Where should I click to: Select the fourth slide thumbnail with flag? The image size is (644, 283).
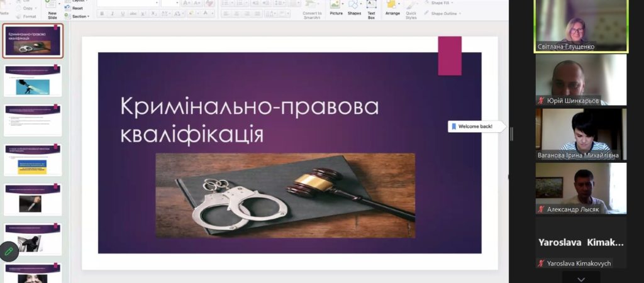pos(33,160)
